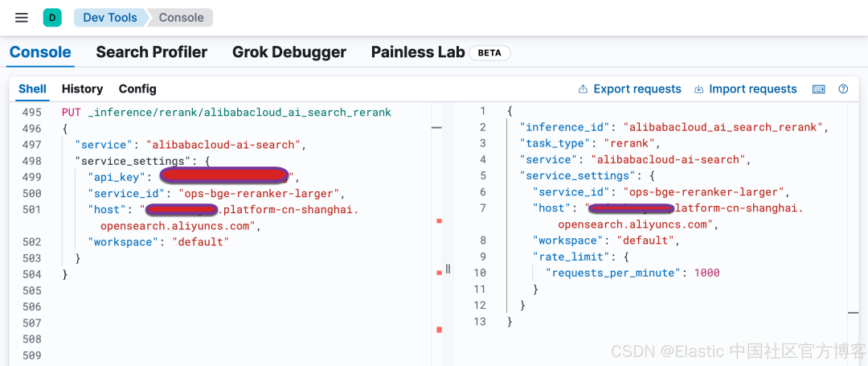
Task: Click the "service" line in the request editor
Action: point(191,145)
